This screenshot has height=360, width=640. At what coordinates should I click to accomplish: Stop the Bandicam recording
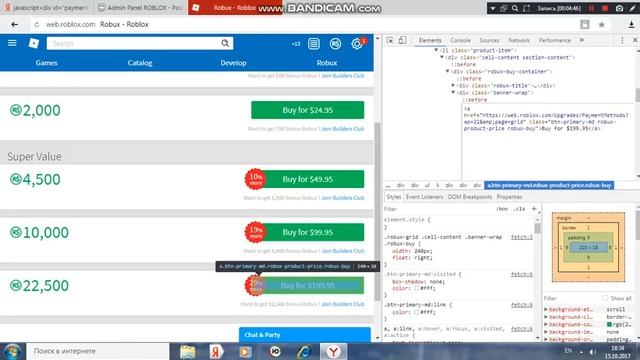pos(605,8)
